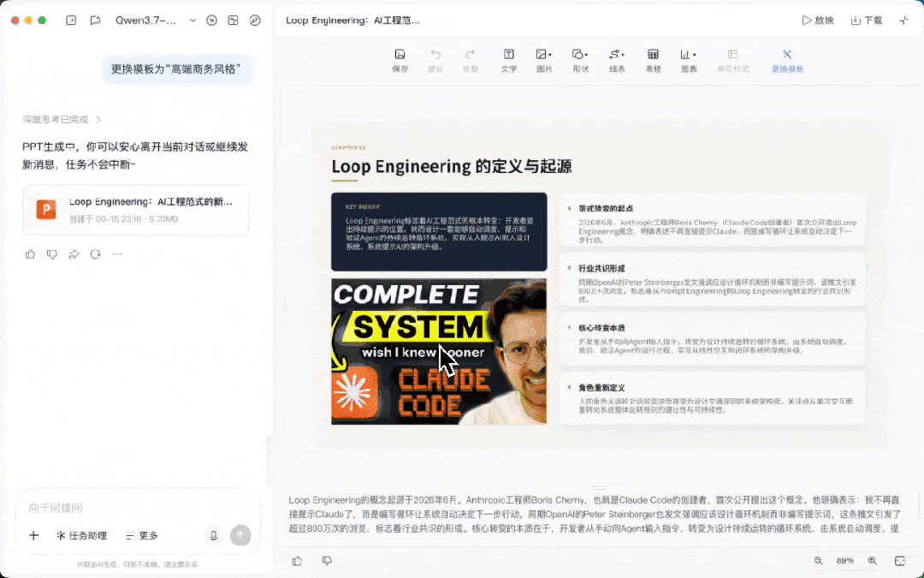Open the Qwen3.7 model dropdown
The image size is (924, 578).
tap(156, 20)
